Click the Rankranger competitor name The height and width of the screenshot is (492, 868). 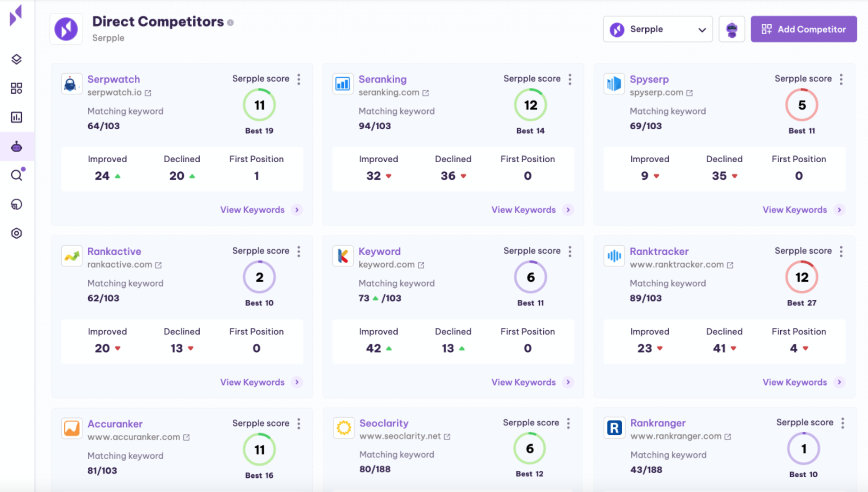658,423
